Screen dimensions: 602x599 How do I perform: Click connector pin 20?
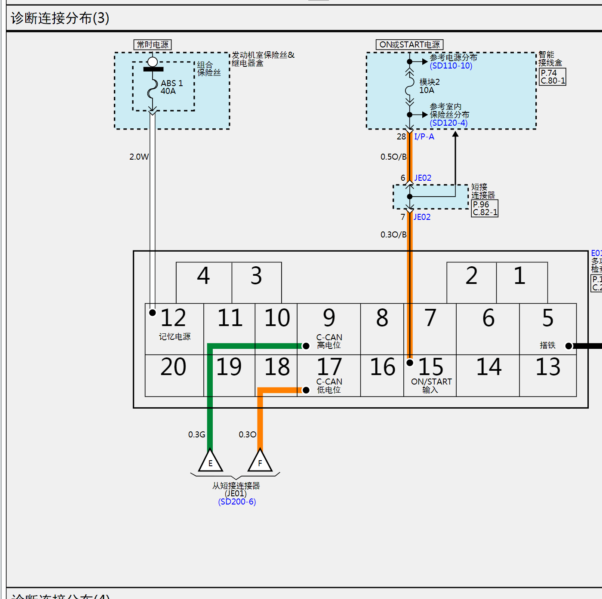pos(174,376)
